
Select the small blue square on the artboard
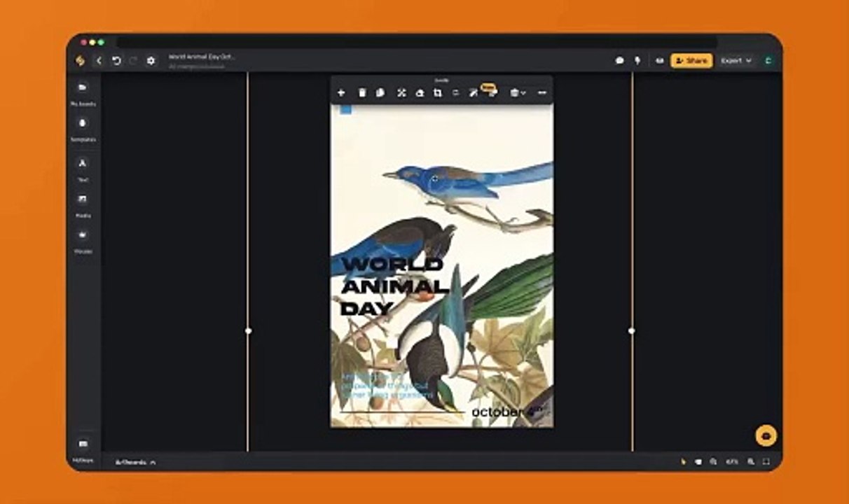click(x=345, y=109)
